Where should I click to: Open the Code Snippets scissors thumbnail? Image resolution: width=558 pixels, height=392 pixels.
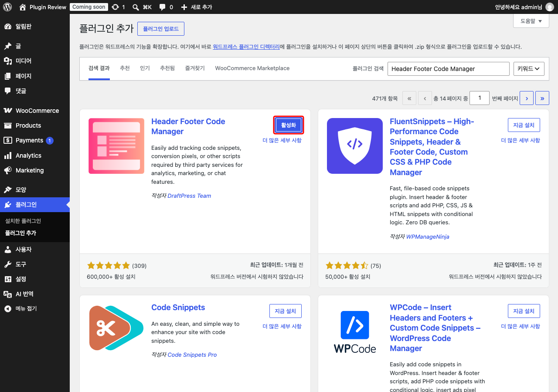(116, 328)
